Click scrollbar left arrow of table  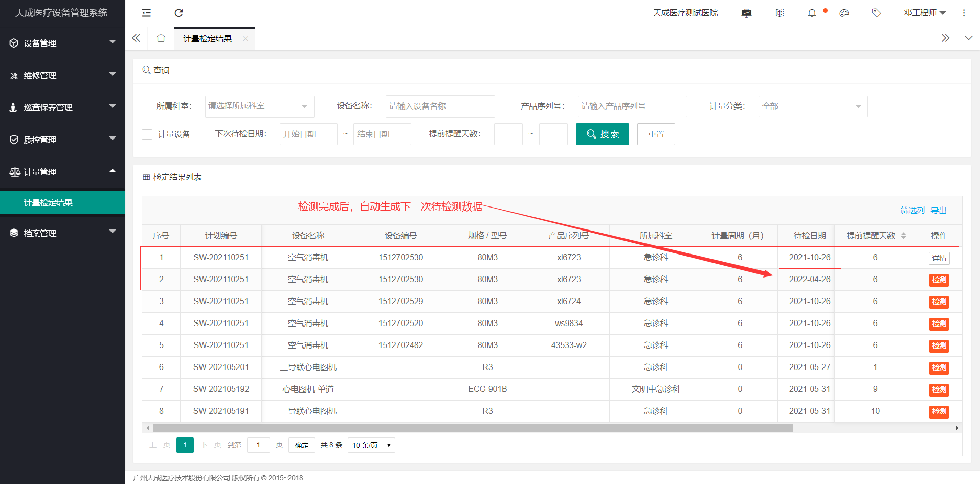[148, 428]
